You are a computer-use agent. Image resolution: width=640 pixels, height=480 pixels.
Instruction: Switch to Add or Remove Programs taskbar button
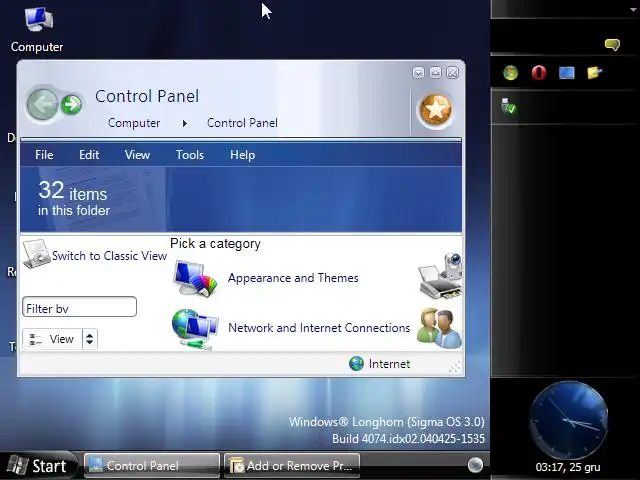[292, 465]
